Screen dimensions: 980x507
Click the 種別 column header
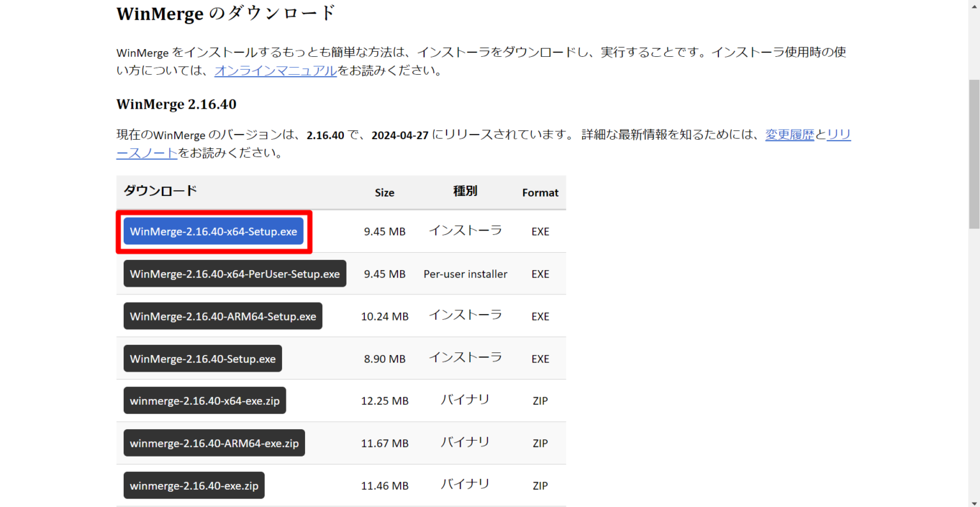tap(465, 191)
